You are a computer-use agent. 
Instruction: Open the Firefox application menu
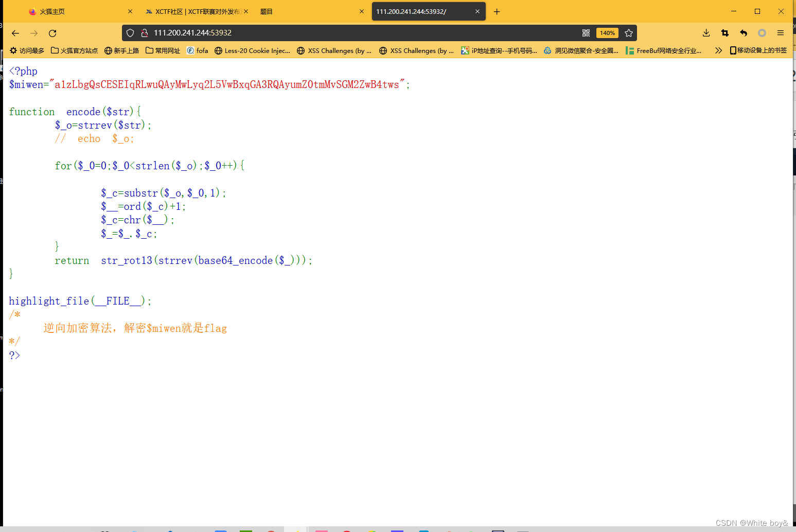781,33
